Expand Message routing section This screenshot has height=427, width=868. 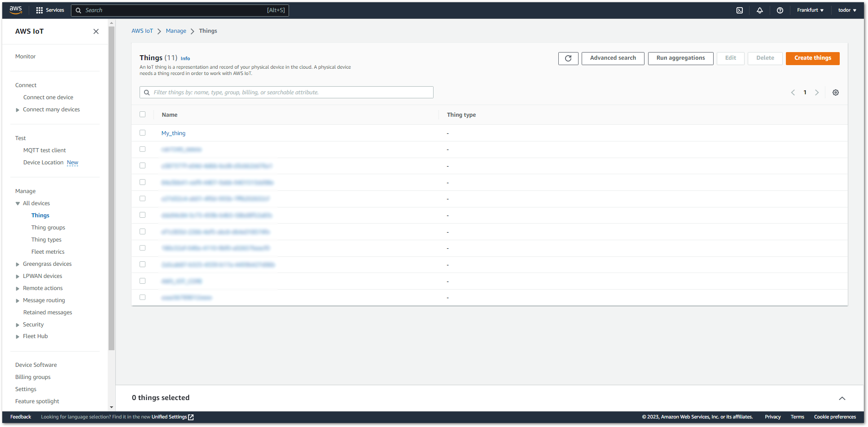18,301
